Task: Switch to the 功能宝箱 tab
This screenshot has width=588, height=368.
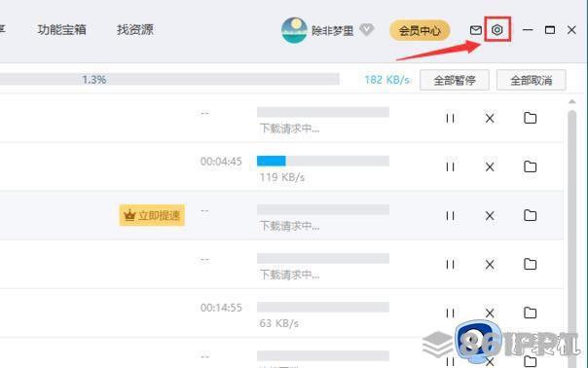Action: point(62,29)
